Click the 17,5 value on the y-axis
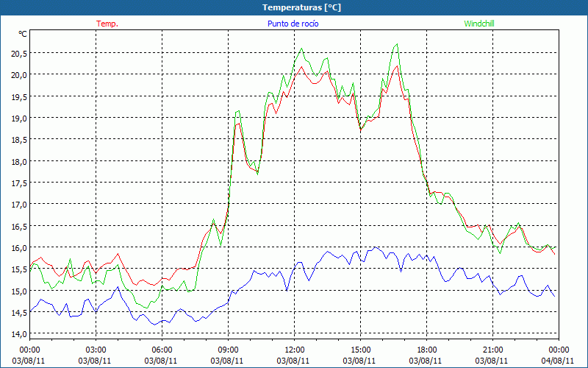 point(19,183)
